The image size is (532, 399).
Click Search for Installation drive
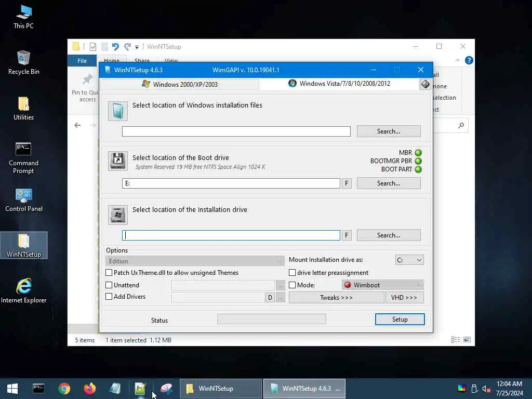389,235
